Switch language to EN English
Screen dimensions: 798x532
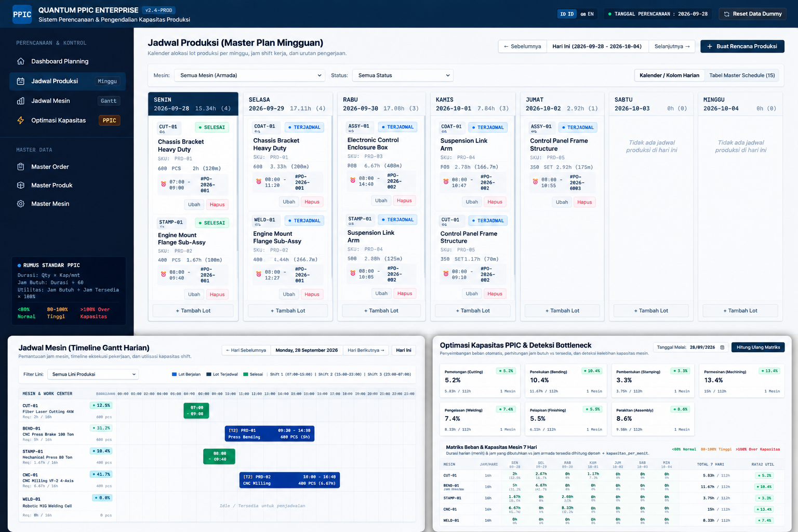point(587,14)
